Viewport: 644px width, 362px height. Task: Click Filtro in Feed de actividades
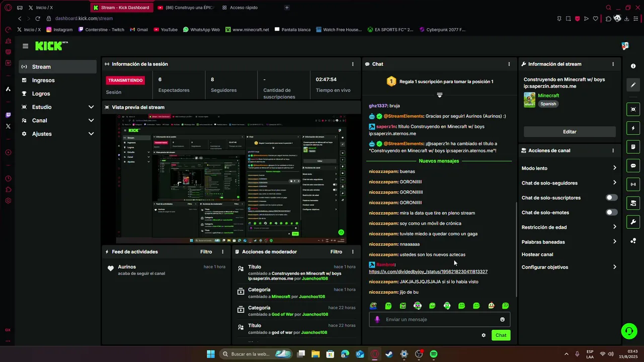coord(206,252)
